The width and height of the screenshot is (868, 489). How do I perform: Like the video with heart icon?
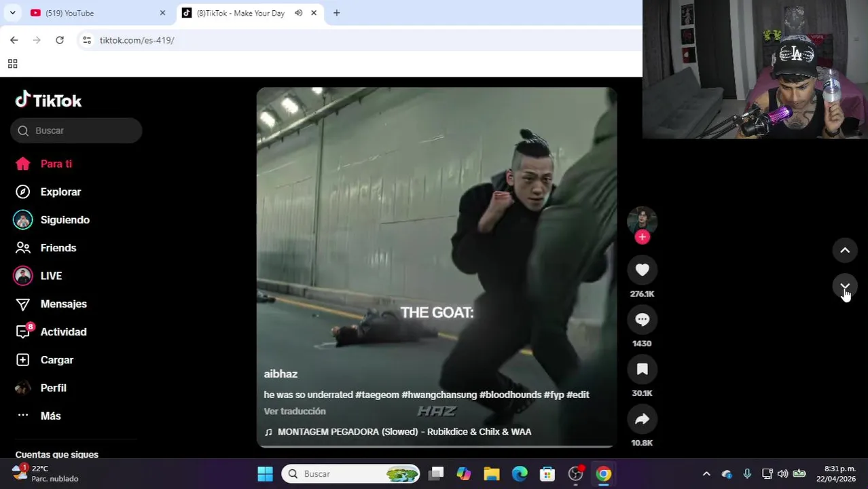point(642,270)
